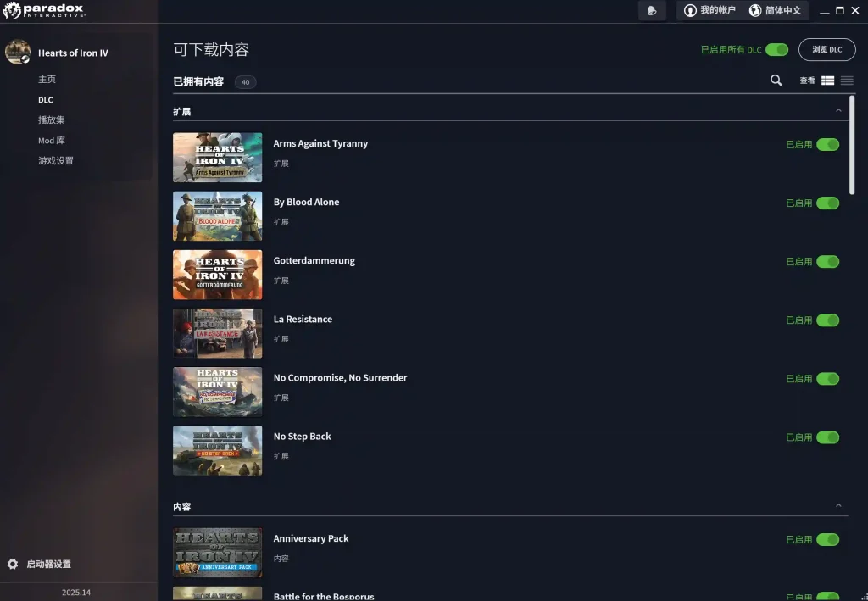
Task: Open the Mod 库 library section
Action: click(51, 140)
